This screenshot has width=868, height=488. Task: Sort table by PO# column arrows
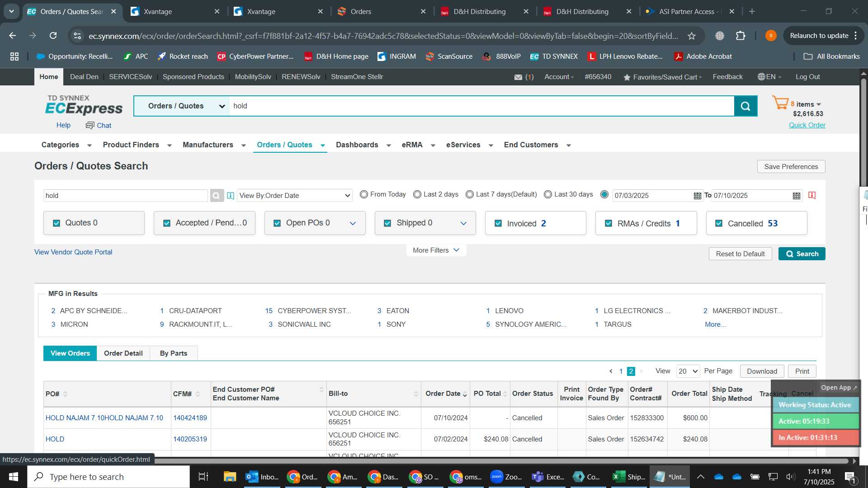point(65,394)
